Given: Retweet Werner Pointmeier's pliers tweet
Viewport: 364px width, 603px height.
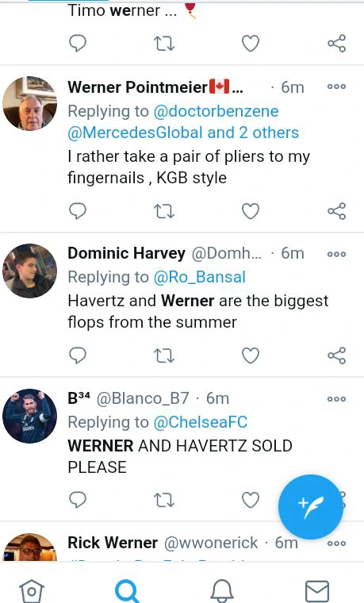Looking at the screenshot, I should 164,211.
